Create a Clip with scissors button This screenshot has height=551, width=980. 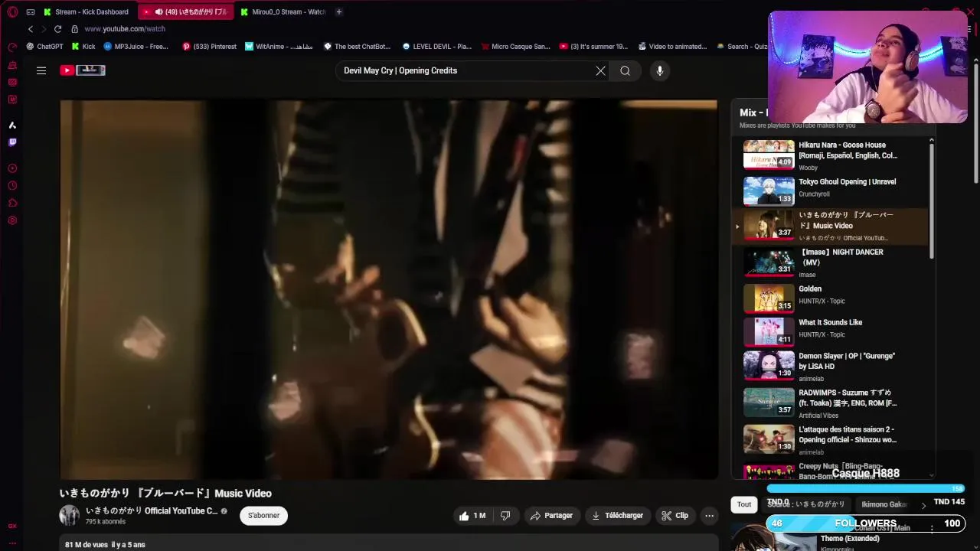pos(675,516)
